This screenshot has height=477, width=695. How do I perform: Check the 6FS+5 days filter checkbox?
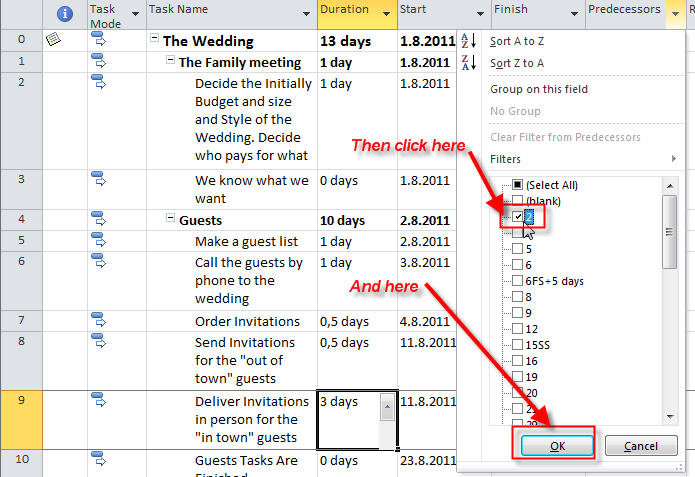click(517, 281)
